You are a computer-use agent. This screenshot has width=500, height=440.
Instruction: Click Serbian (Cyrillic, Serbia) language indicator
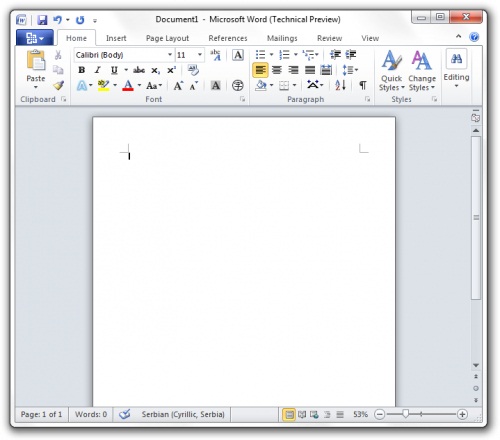[x=183, y=414]
